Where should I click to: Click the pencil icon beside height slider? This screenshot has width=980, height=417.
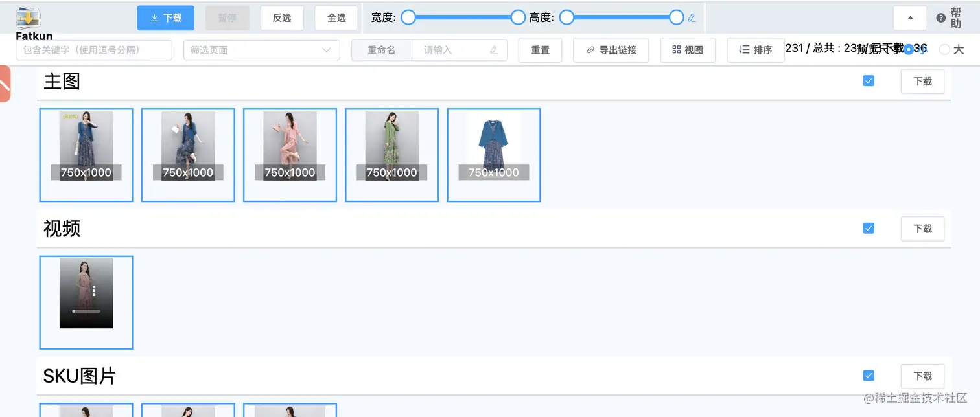tap(692, 18)
